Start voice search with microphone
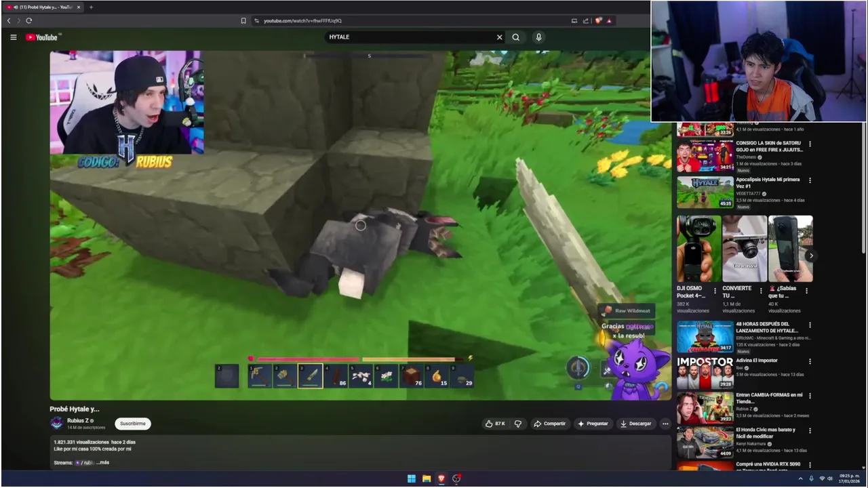The width and height of the screenshot is (868, 488). click(x=538, y=37)
